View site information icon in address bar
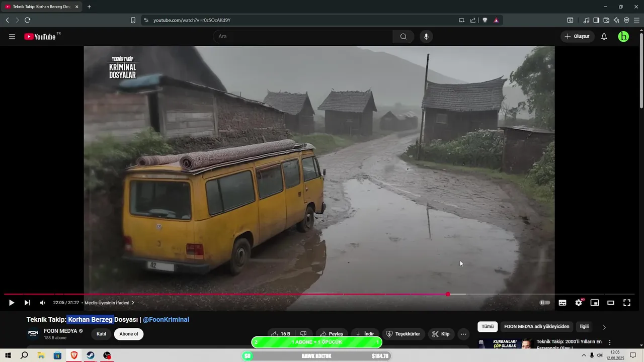This screenshot has width=644, height=362. click(x=146, y=20)
